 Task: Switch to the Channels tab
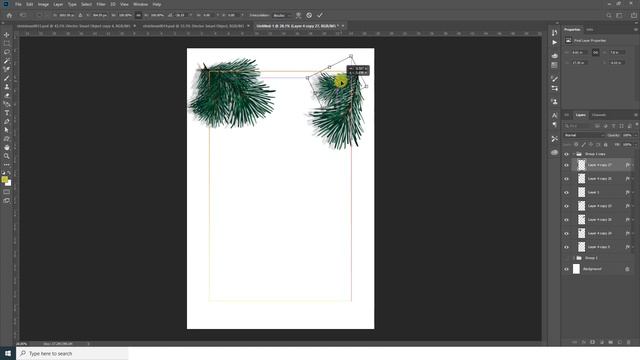(x=599, y=115)
